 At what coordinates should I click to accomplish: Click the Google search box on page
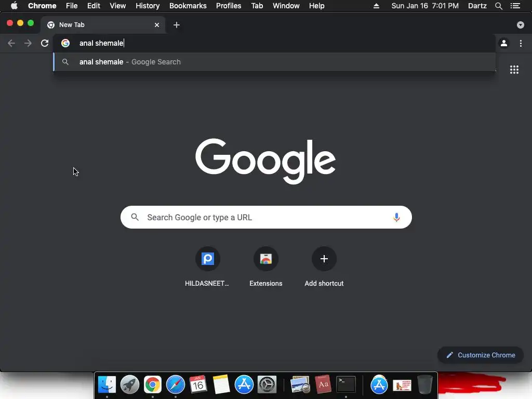(266, 217)
